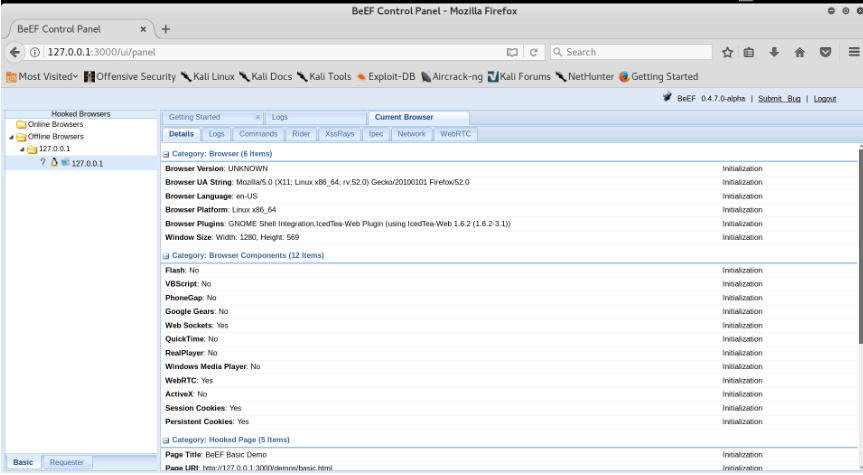
Task: Collapse Category: Browser Components section
Action: (166, 256)
